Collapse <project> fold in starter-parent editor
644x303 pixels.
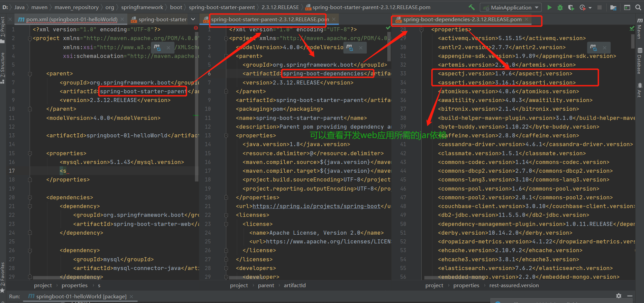click(x=226, y=38)
